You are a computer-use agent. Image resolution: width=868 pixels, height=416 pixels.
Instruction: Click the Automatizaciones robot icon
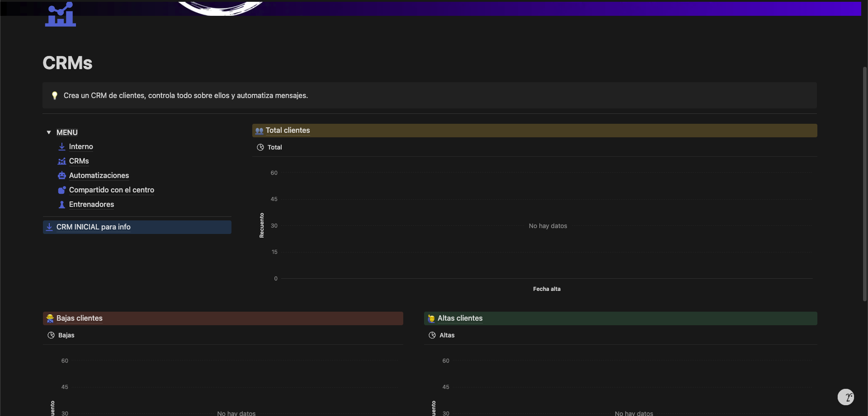[62, 176]
